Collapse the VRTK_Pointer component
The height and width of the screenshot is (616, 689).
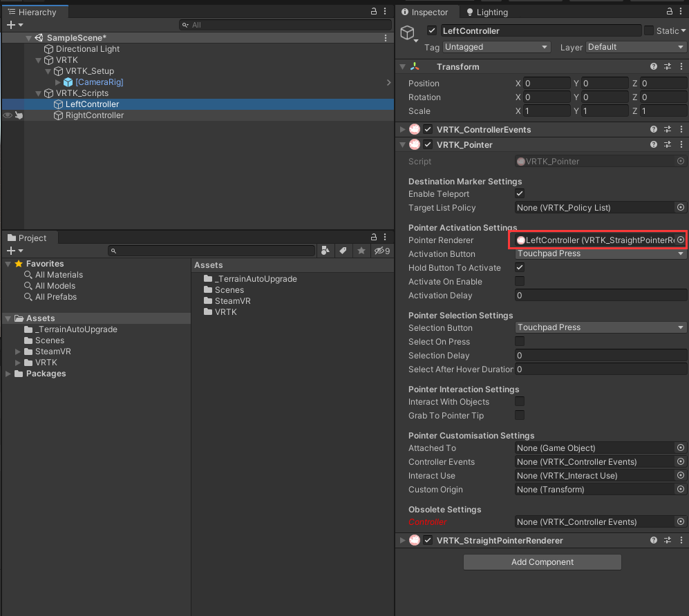402,144
